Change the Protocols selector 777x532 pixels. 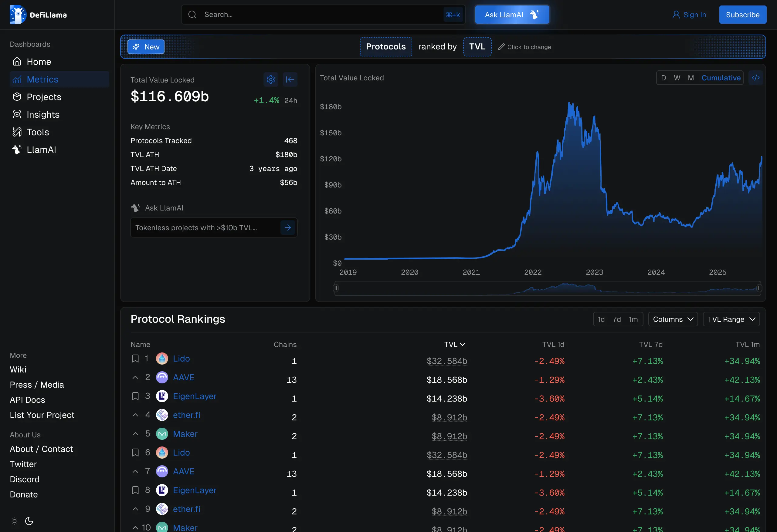point(386,47)
